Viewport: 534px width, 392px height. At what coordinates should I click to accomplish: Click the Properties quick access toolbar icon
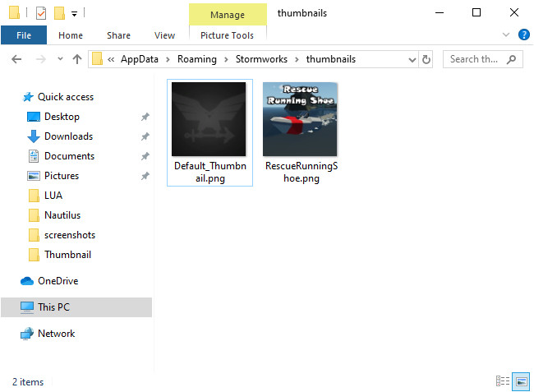[41, 13]
